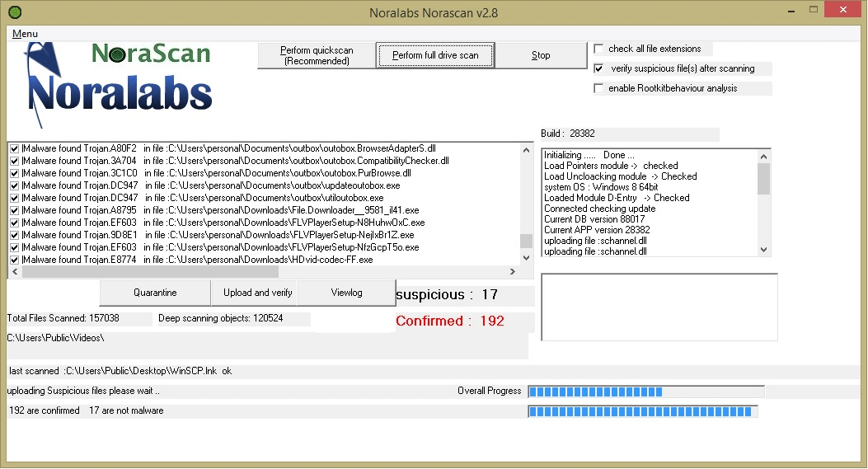868x469 pixels.
Task: Click malware list scroll right arrow
Action: (x=513, y=271)
